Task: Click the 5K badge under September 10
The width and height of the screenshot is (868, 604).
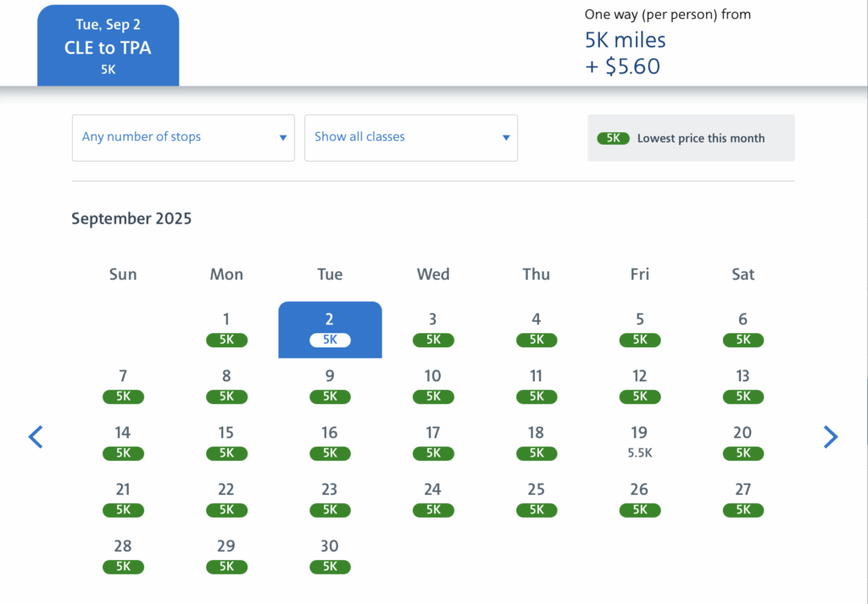Action: pyautogui.click(x=433, y=396)
